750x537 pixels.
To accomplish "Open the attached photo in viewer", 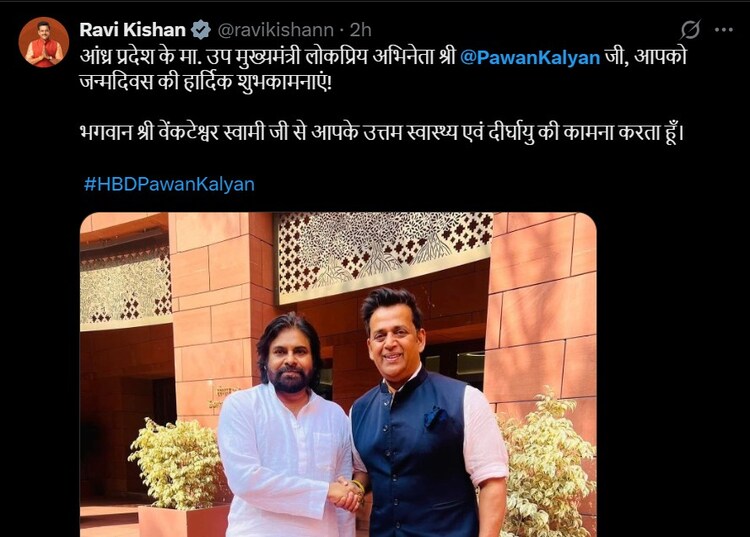I will pos(338,374).
